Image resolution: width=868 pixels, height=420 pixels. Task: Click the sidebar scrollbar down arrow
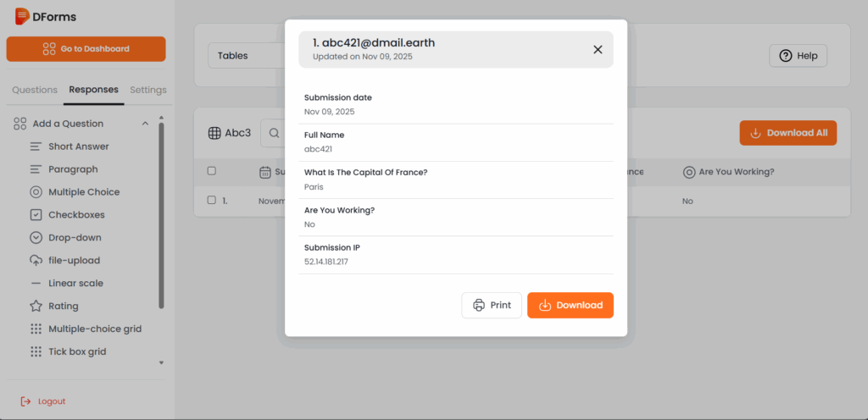click(x=161, y=362)
